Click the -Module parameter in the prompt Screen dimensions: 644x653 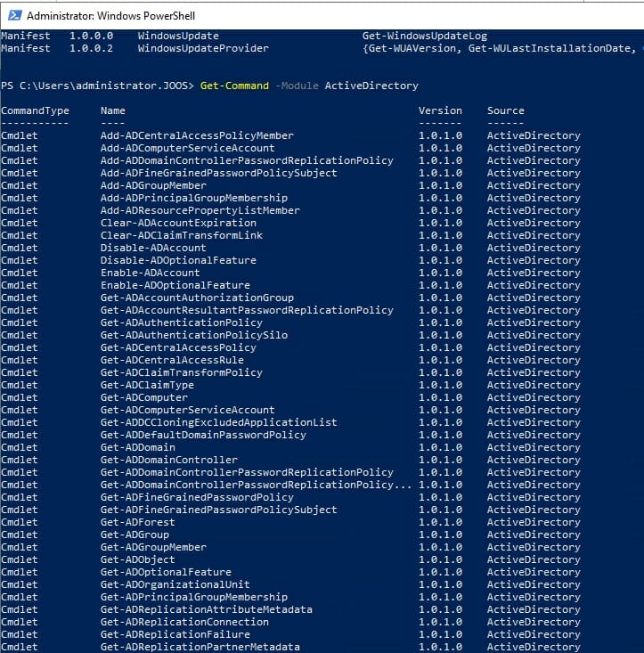pyautogui.click(x=297, y=86)
